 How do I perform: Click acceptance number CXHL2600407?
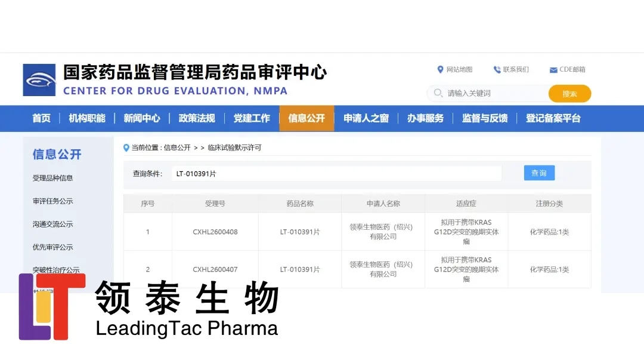coord(215,270)
